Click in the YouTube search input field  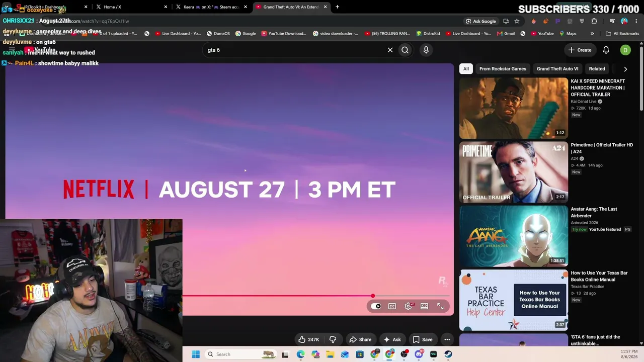tap(294, 50)
